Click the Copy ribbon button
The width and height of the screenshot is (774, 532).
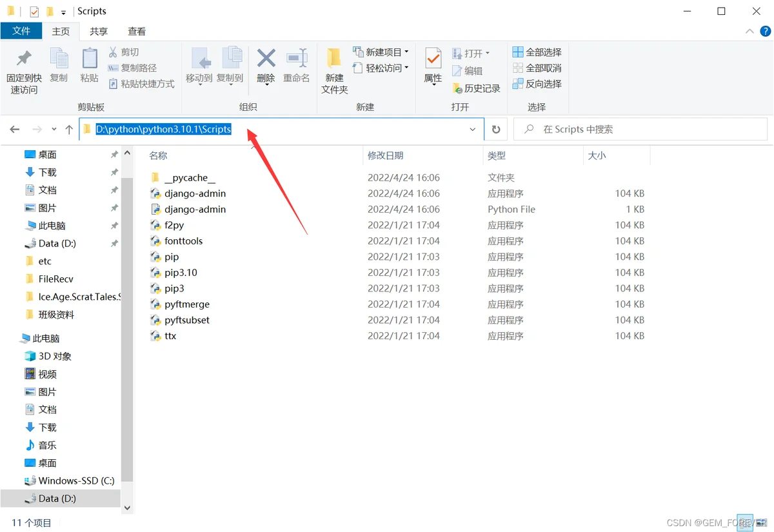pyautogui.click(x=59, y=65)
